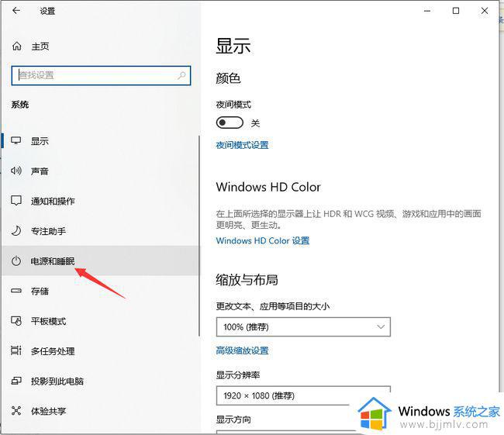Open 通知和操作 settings page
Image resolution: width=504 pixels, height=435 pixels.
(100, 201)
